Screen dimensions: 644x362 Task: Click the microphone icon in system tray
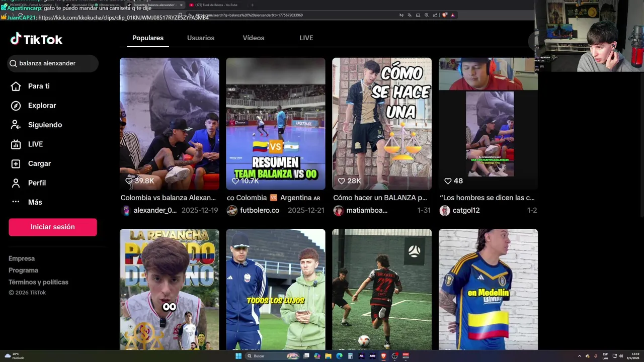pos(595,356)
